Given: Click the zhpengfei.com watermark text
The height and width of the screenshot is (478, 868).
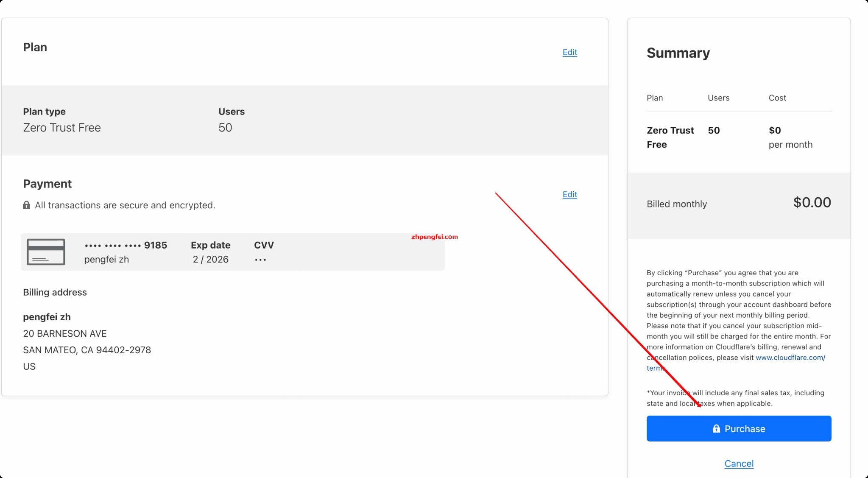Looking at the screenshot, I should tap(434, 237).
